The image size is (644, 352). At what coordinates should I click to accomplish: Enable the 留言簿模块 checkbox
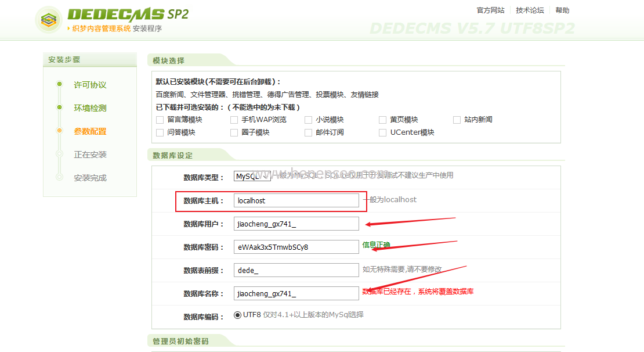(160, 120)
